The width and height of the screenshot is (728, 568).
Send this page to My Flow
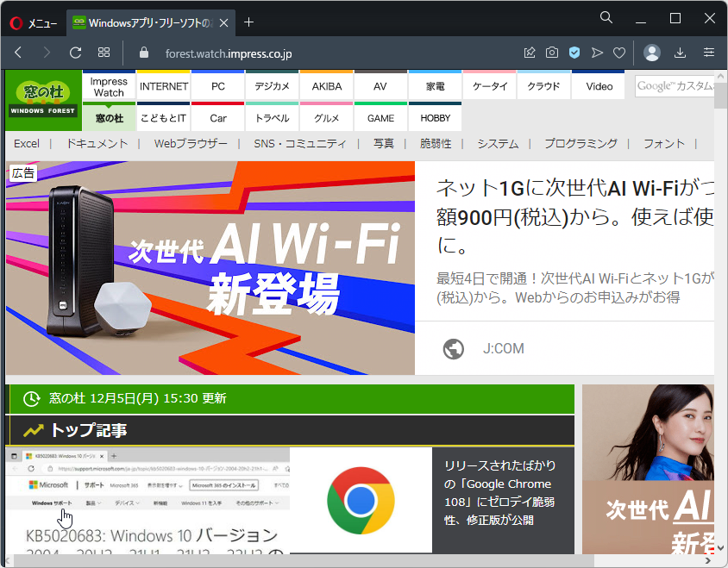(597, 52)
